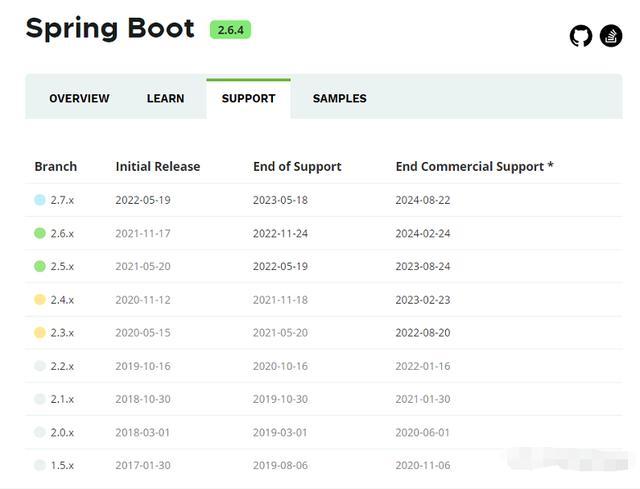640x489 pixels.
Task: Click initial release date 2022-05-19
Action: 143,200
